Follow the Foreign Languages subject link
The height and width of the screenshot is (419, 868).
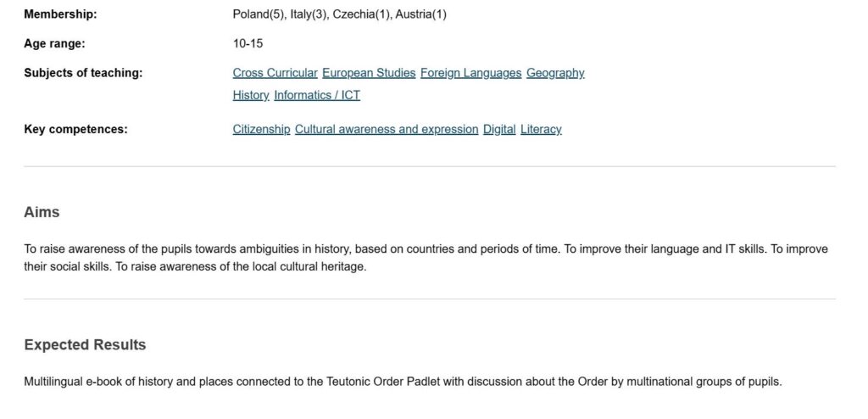pos(470,73)
